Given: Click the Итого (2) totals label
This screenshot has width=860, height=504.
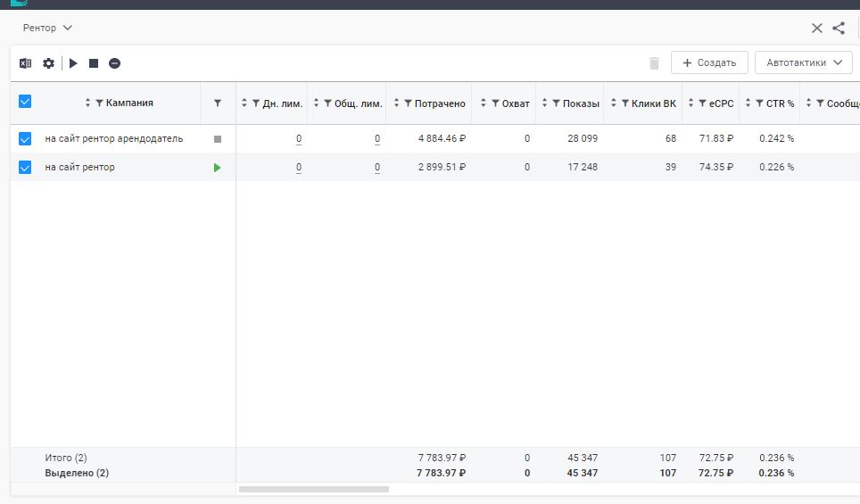Looking at the screenshot, I should 66,458.
